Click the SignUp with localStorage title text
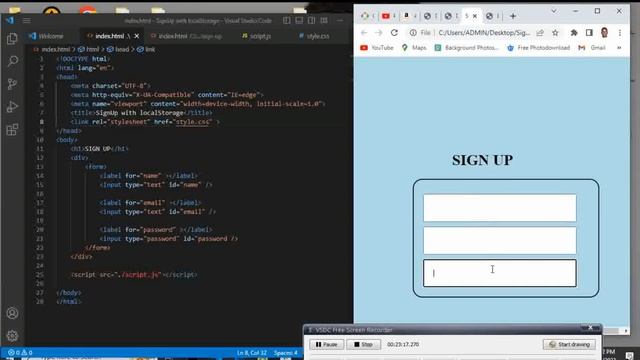640x360 pixels. click(x=139, y=113)
